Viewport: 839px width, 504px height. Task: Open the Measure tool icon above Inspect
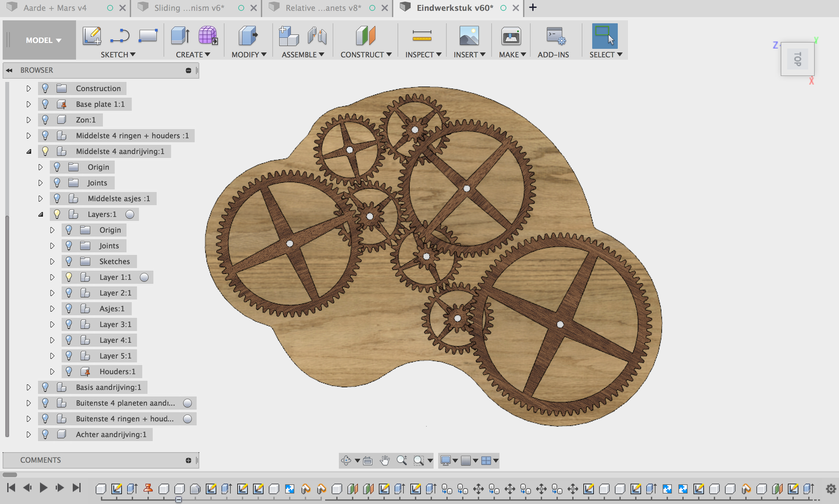422,36
